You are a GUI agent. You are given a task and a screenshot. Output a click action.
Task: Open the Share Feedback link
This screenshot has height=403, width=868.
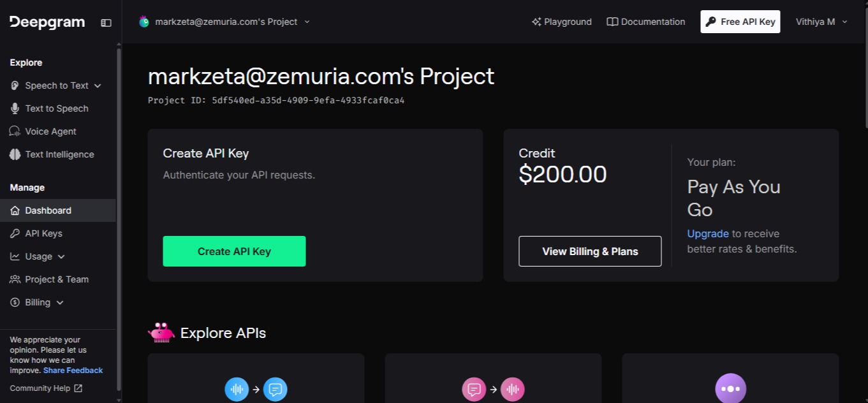73,370
